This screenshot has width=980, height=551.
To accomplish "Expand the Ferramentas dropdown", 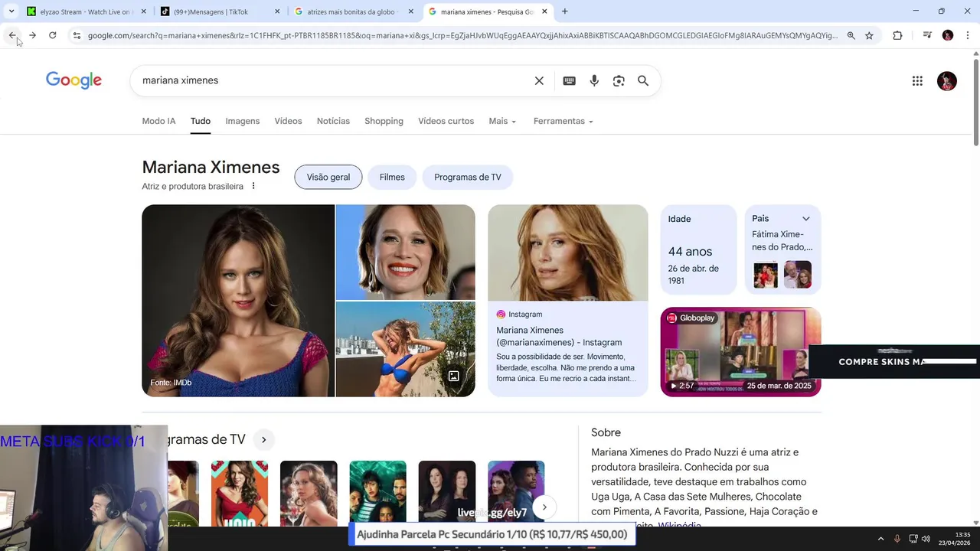I will [x=563, y=121].
